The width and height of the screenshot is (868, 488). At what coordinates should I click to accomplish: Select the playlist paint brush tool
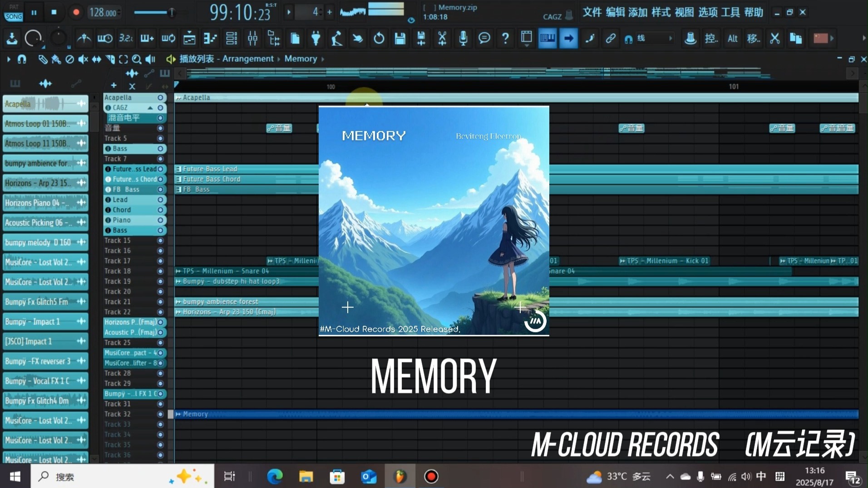pyautogui.click(x=56, y=59)
